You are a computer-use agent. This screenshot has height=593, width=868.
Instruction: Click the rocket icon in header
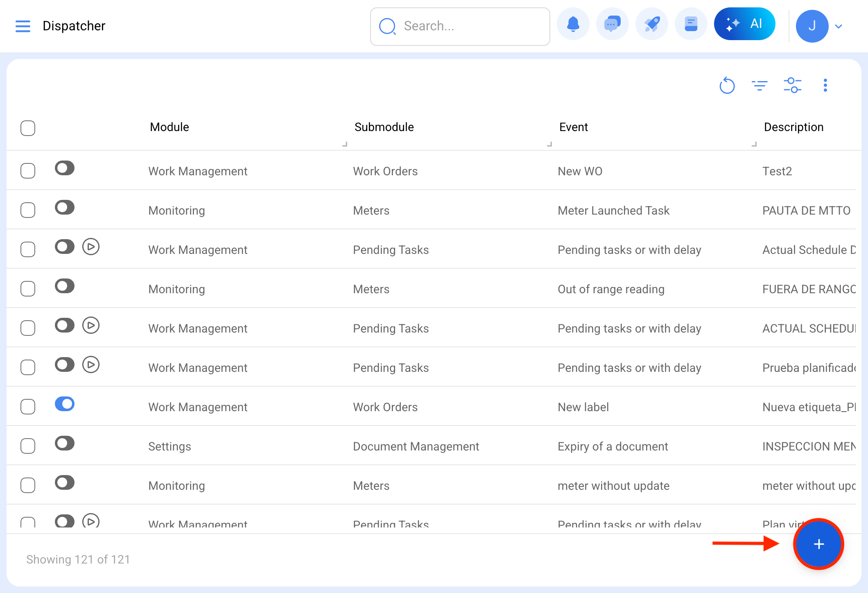coord(652,24)
